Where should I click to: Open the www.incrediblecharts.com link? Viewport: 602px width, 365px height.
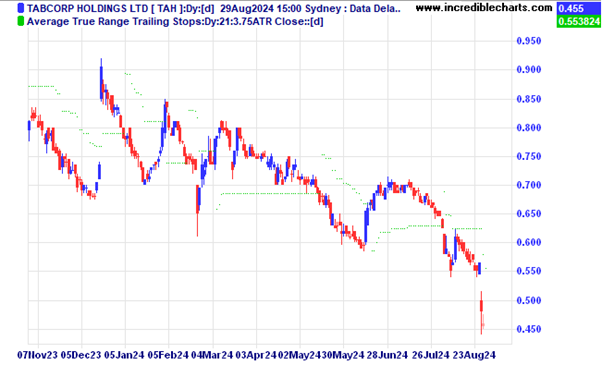click(x=484, y=8)
